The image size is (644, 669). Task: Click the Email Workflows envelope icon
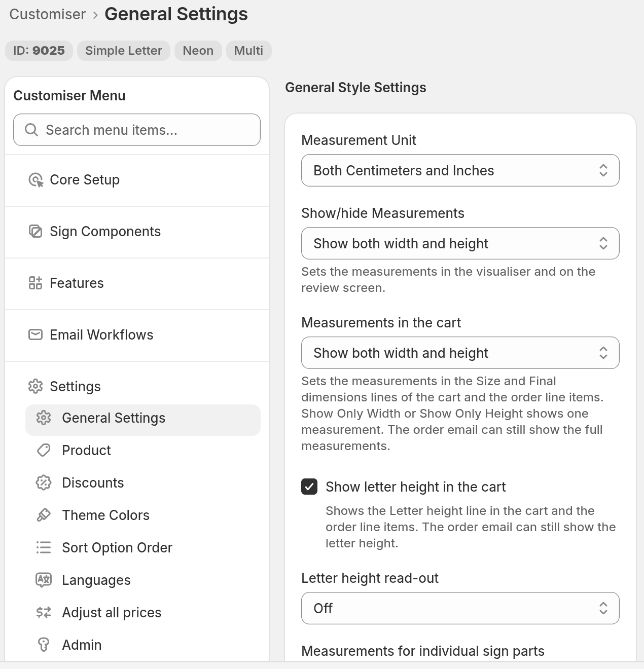tap(35, 334)
